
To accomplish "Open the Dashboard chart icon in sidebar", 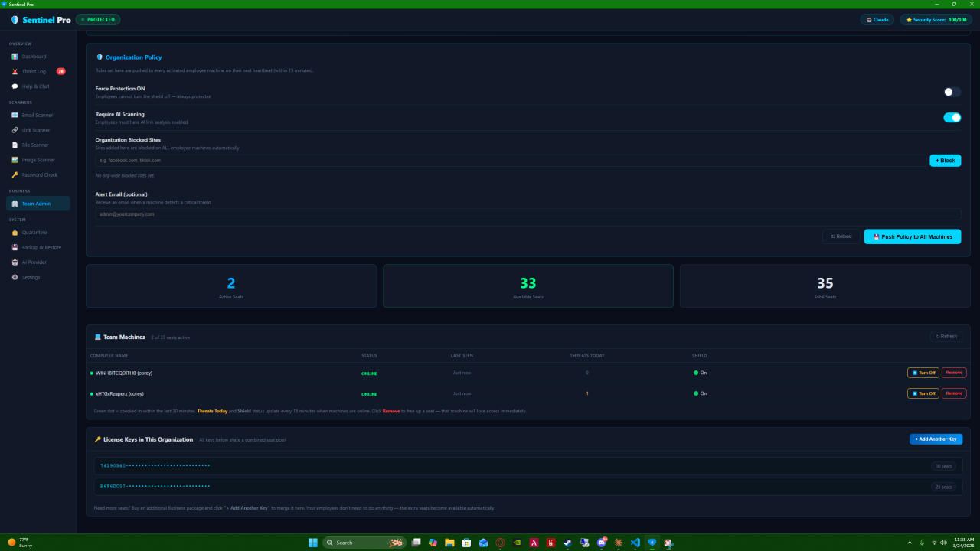I will (x=15, y=57).
